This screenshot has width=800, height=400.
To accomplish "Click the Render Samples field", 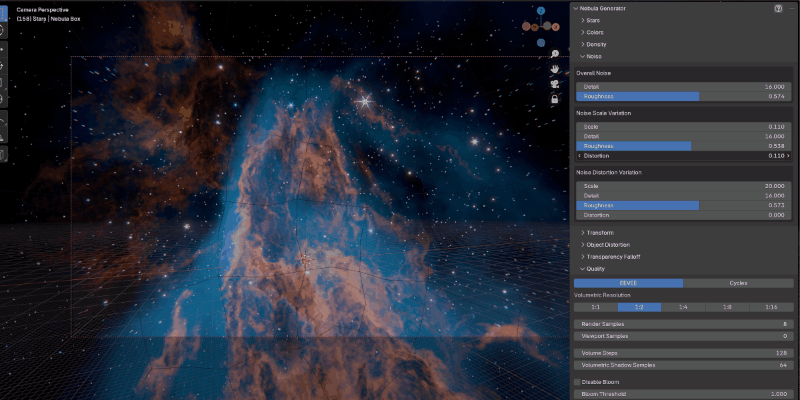I will (x=684, y=324).
